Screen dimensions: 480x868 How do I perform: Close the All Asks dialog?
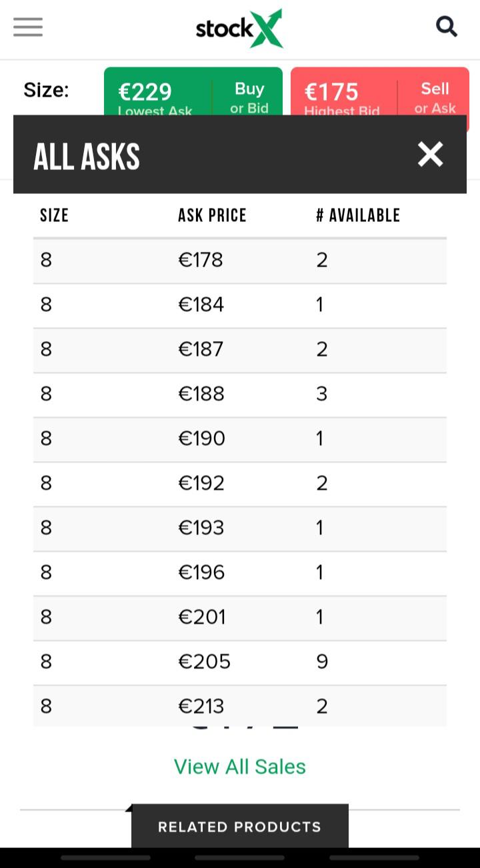pos(430,154)
